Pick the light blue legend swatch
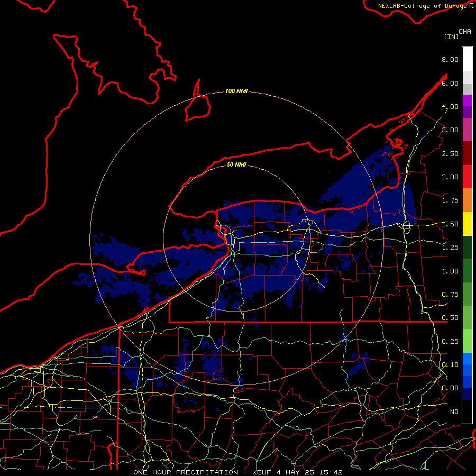 pyautogui.click(x=467, y=359)
